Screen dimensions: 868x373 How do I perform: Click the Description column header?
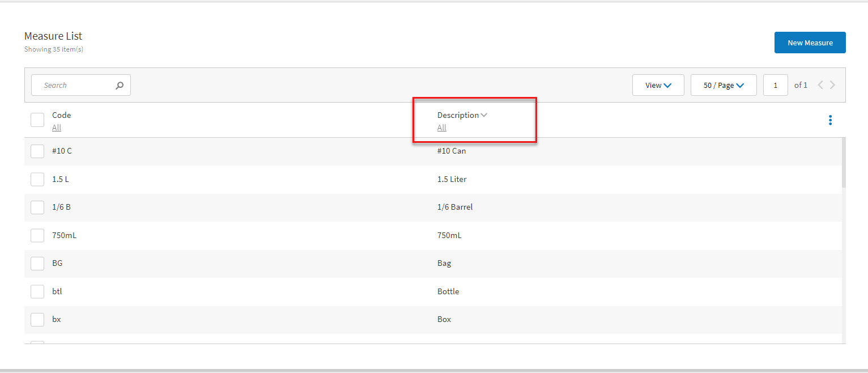click(458, 115)
